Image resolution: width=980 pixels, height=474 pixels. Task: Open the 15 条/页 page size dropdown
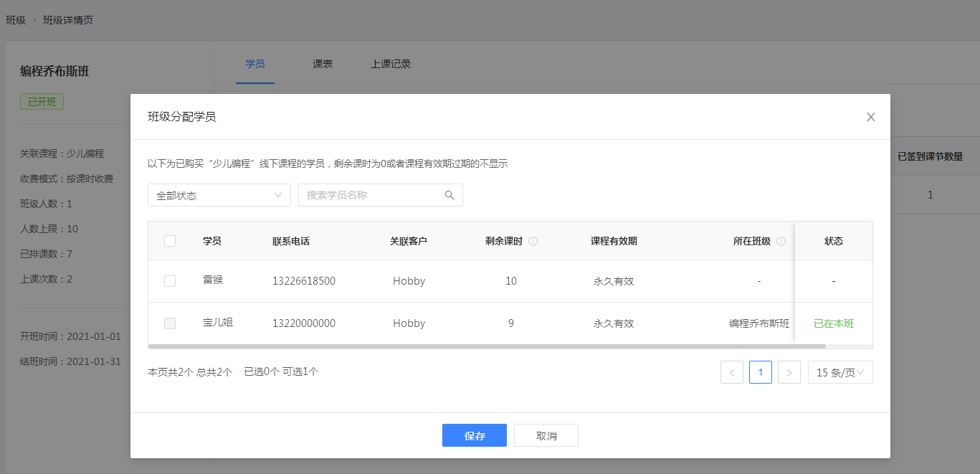click(x=840, y=372)
